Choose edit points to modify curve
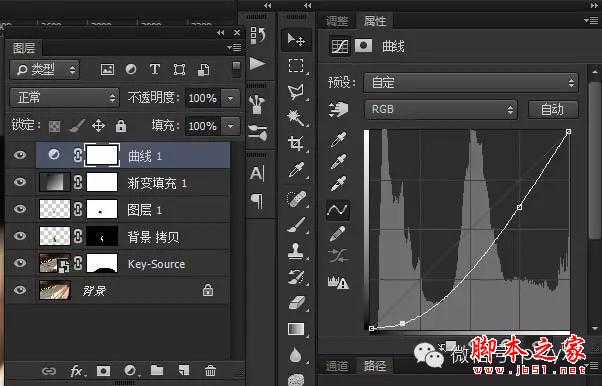 pyautogui.click(x=338, y=210)
